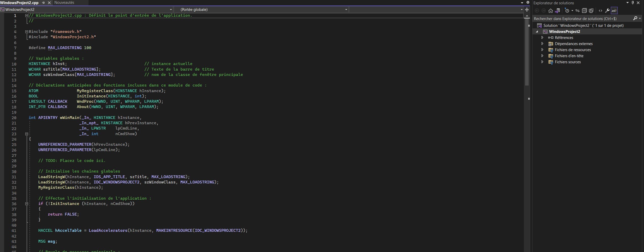This screenshot has height=252, width=644.
Task: Select Dépendances externes tree item
Action: [574, 44]
